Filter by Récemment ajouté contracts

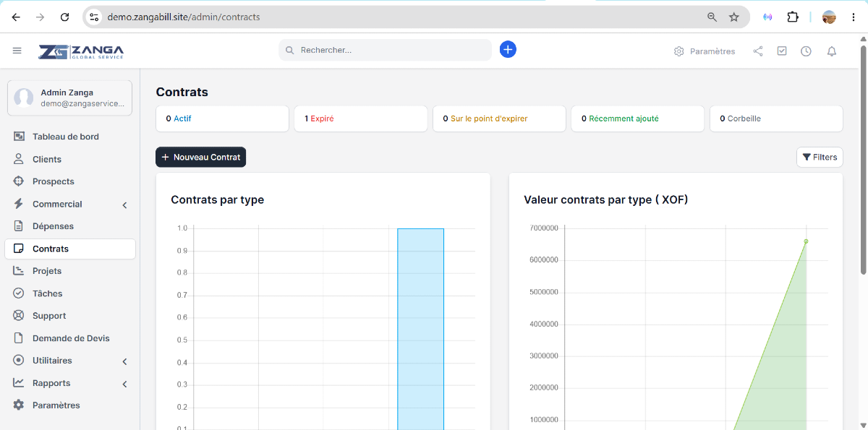638,119
